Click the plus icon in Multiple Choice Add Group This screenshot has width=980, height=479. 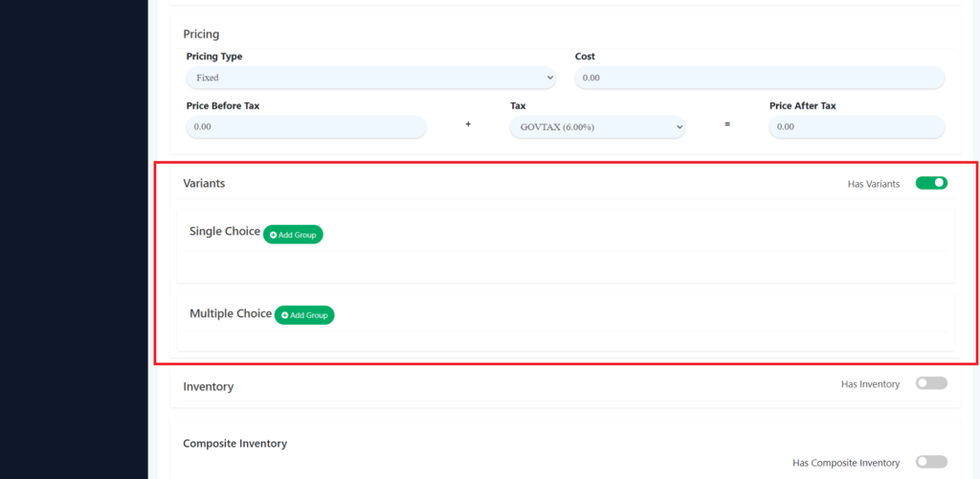coord(284,315)
